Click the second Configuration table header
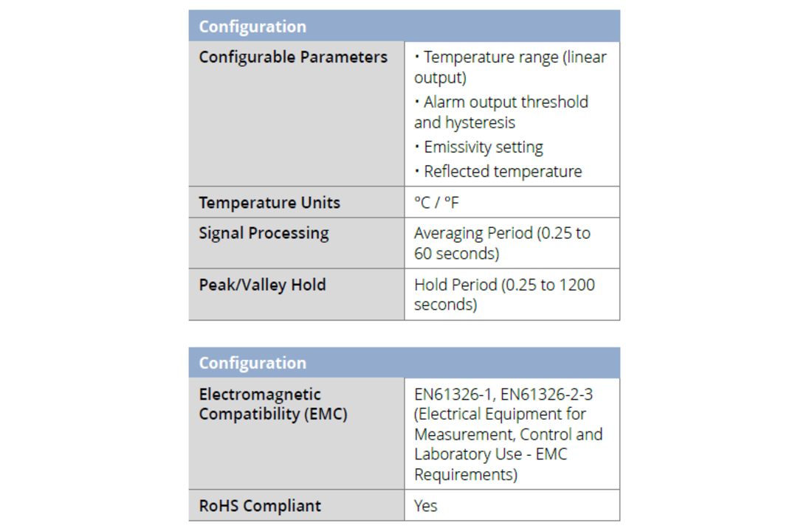The width and height of the screenshot is (812, 531). tap(404, 362)
